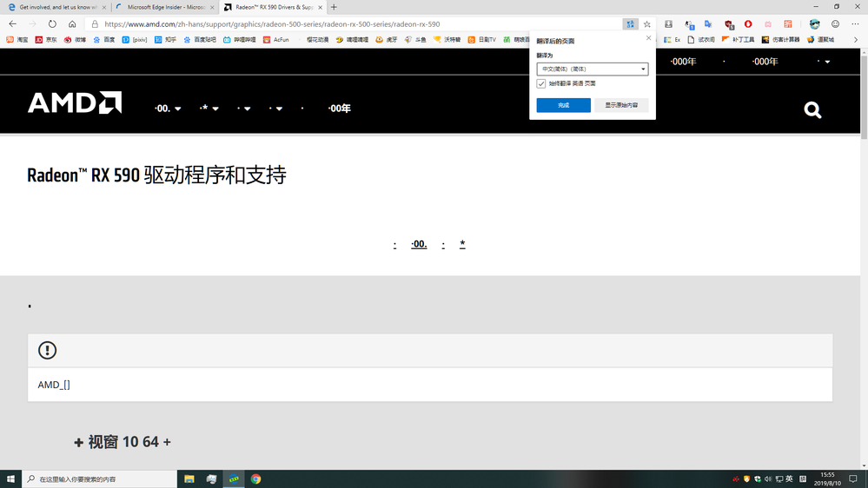The width and height of the screenshot is (868, 488).
Task: Click the taskbar volume icon
Action: coord(768,479)
